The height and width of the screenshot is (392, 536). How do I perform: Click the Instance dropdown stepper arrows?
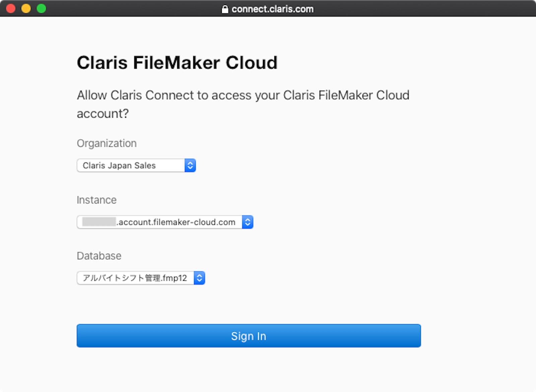247,222
